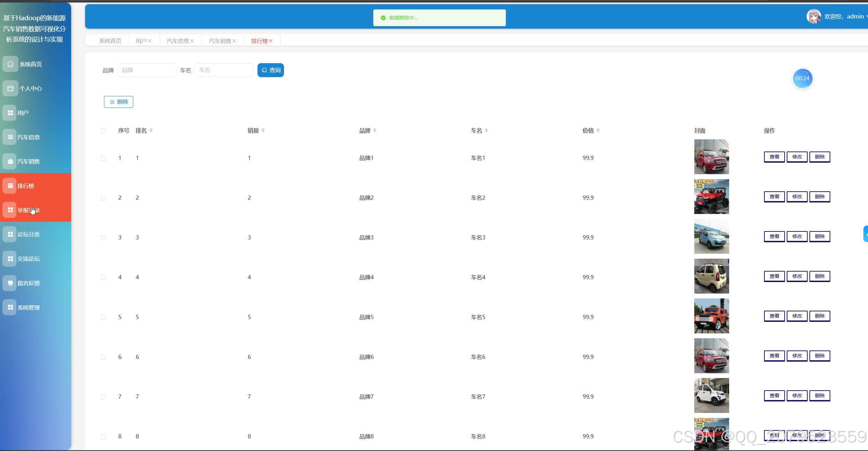Click the circular 00:24 timer badge
This screenshot has width=868, height=451.
pyautogui.click(x=802, y=79)
